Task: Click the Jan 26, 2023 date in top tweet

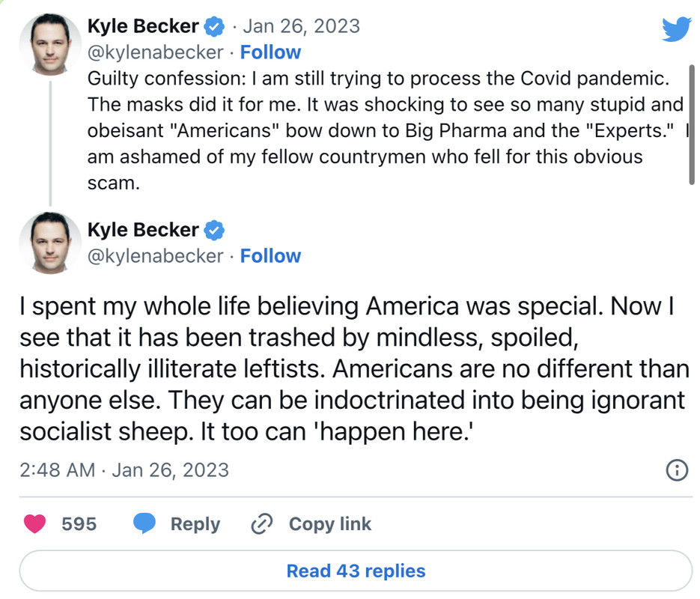Action: tap(301, 26)
